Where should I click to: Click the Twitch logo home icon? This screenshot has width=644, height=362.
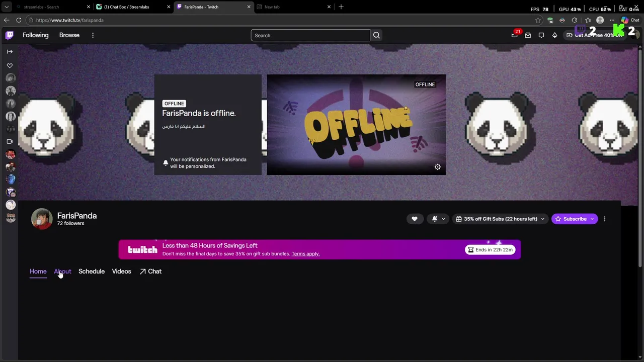click(x=10, y=35)
